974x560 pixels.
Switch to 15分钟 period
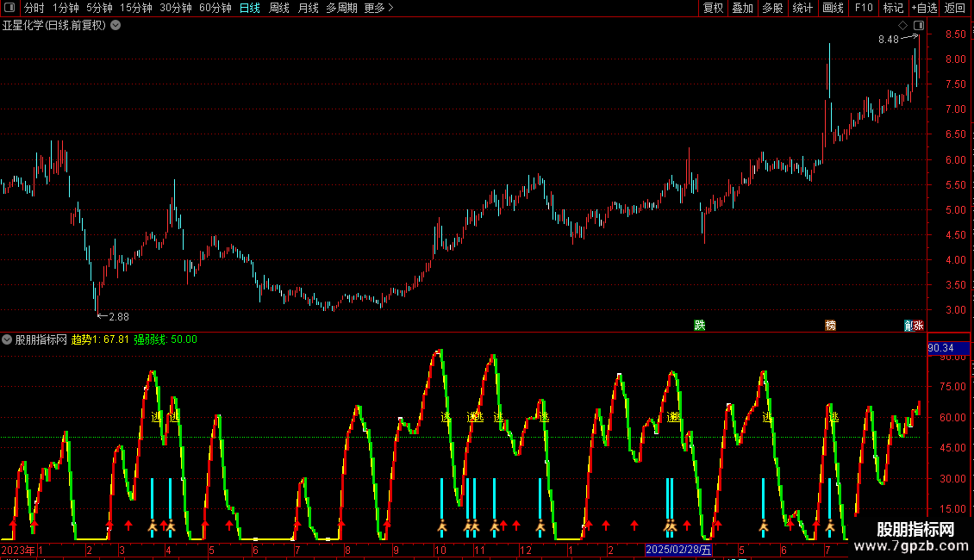point(135,8)
